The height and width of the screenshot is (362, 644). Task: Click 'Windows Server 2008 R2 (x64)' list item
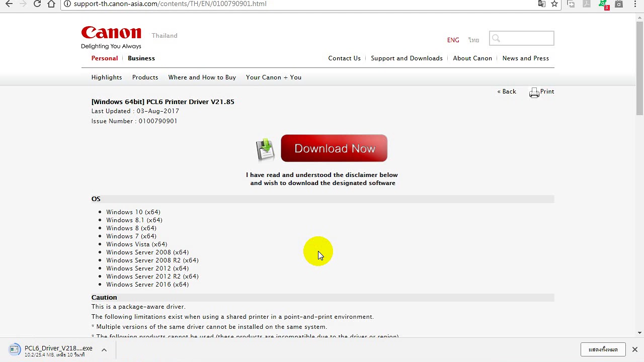point(152,260)
